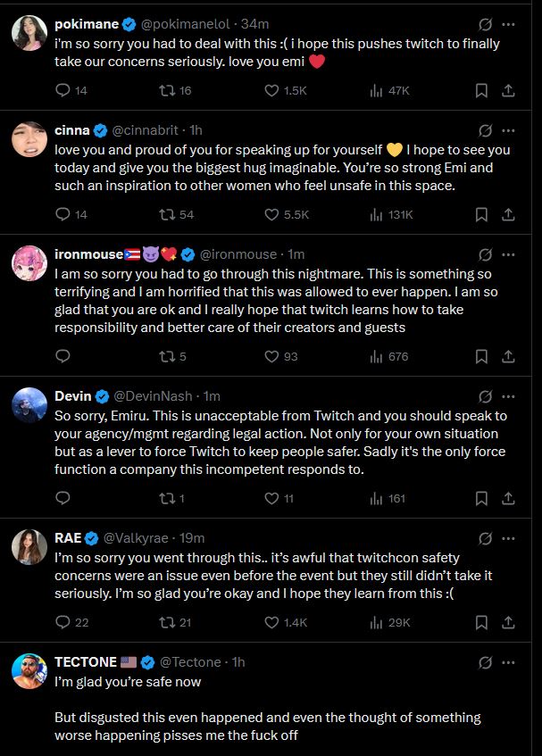
Task: Retweet cinna's post
Action: click(163, 214)
